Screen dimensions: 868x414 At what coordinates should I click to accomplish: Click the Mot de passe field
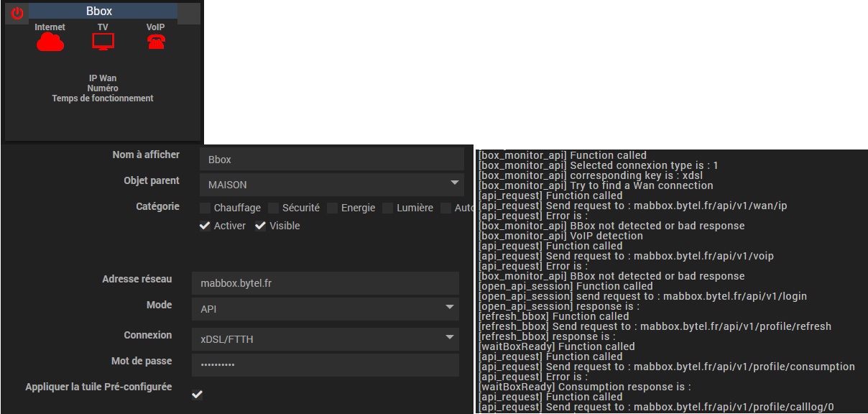pos(325,365)
